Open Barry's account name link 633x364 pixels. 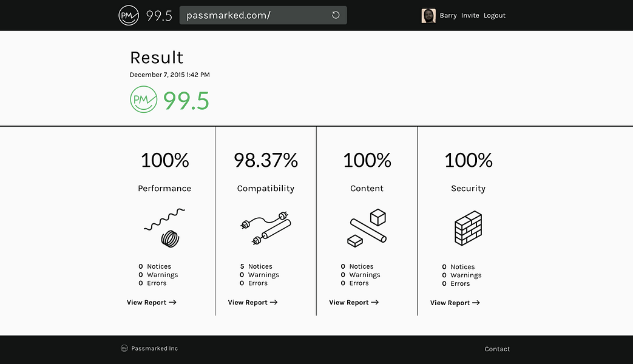[448, 15]
